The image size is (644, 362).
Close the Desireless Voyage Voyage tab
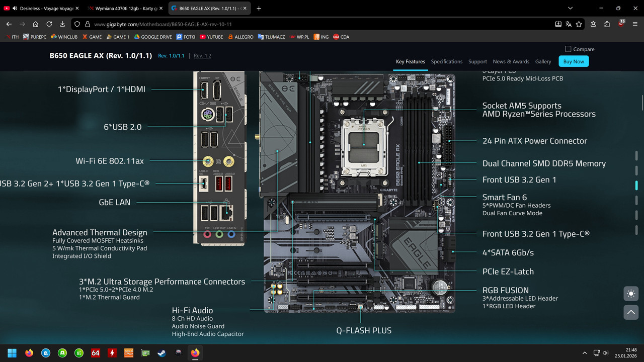pos(77,9)
